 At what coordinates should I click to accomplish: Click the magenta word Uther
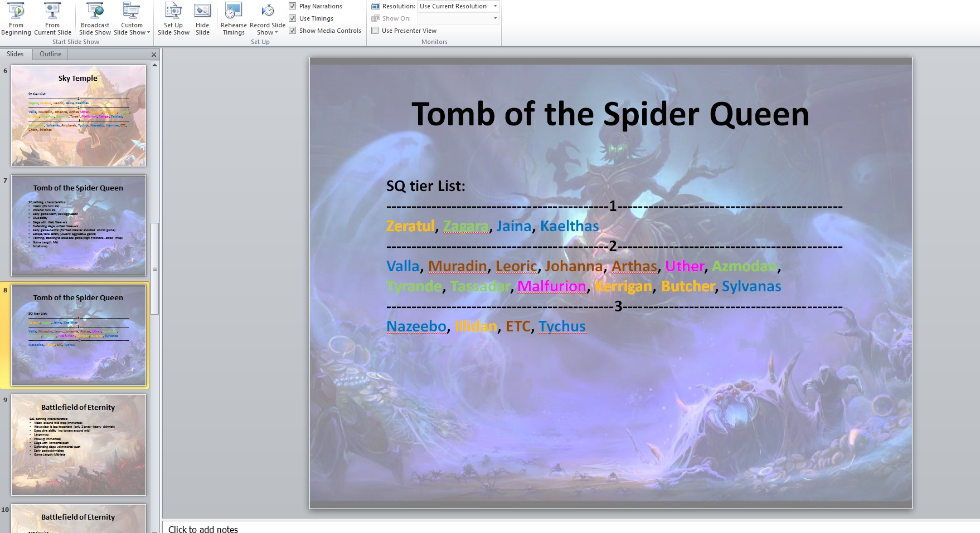685,266
